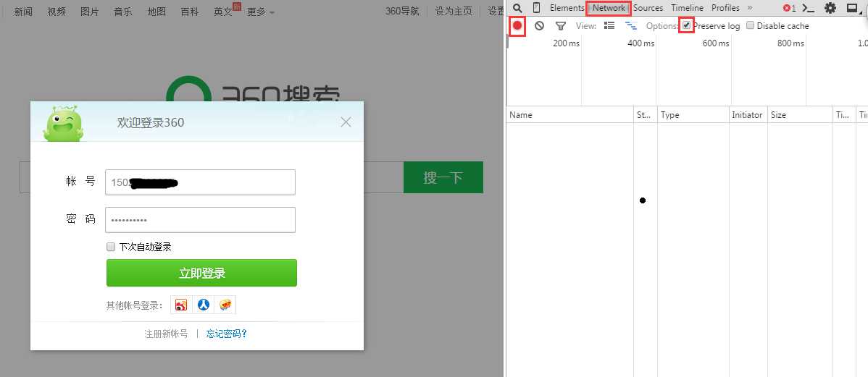Viewport: 868px width, 377px height.
Task: Open the 视频 video link
Action: (57, 12)
